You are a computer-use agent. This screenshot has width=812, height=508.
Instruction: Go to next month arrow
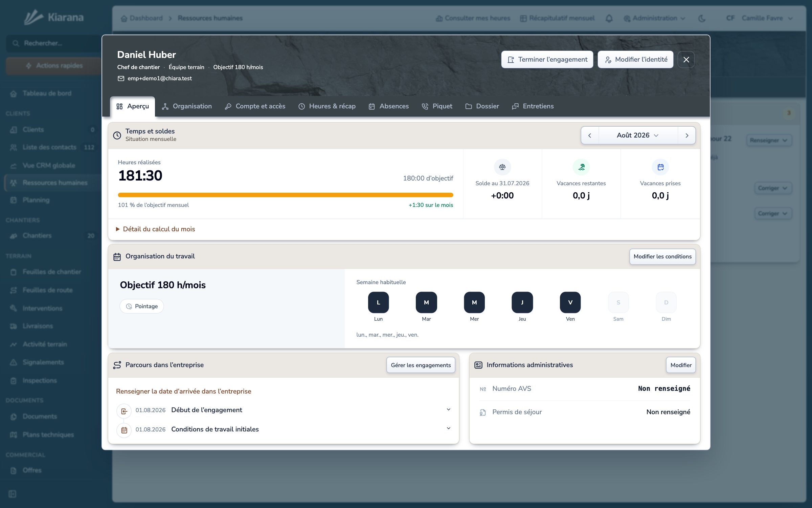pyautogui.click(x=687, y=135)
